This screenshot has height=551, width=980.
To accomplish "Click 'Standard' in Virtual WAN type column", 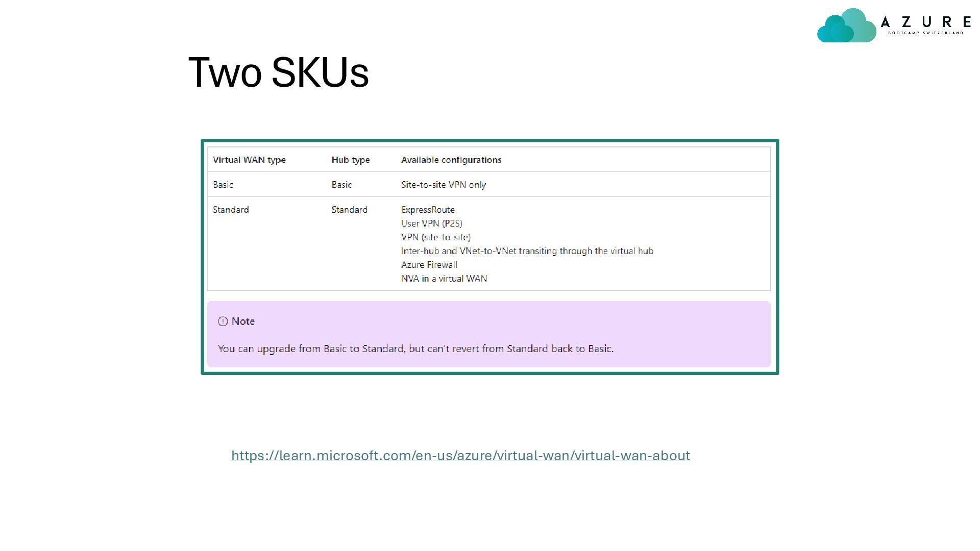I will [x=231, y=210].
